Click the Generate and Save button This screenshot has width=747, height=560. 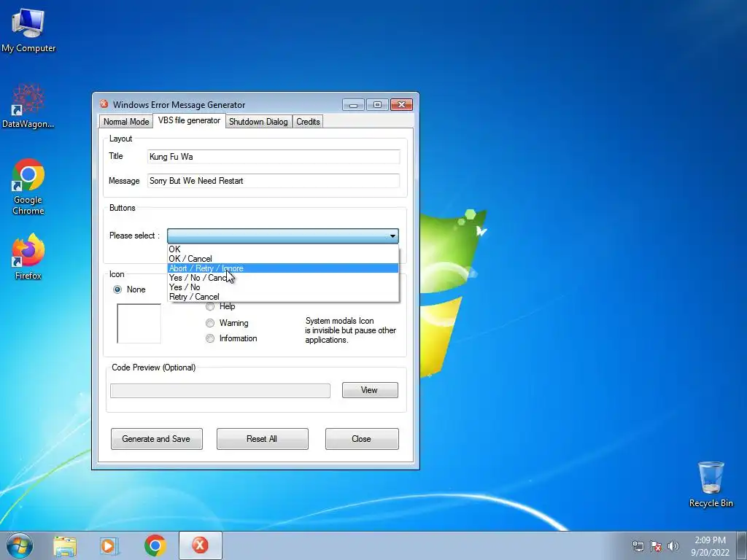click(156, 438)
